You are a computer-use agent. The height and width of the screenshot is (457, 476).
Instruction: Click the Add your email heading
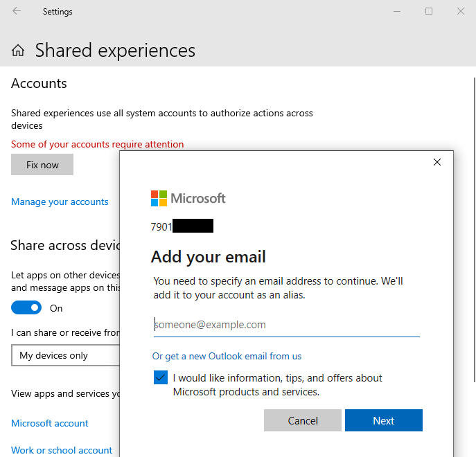coord(209,257)
